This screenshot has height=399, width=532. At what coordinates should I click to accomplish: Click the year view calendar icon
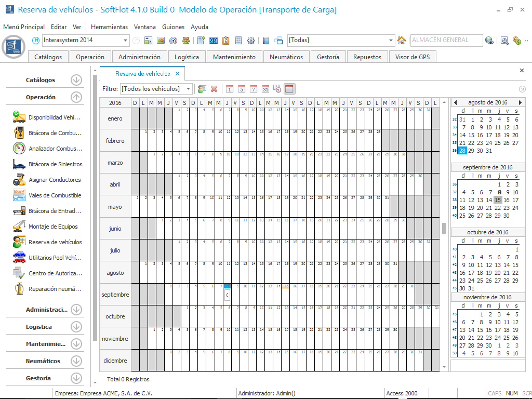tap(289, 89)
